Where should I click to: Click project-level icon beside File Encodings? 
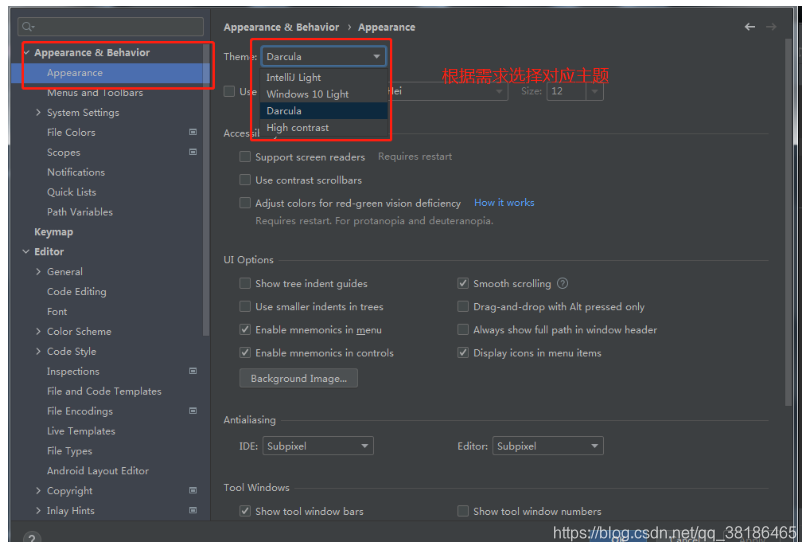(193, 411)
